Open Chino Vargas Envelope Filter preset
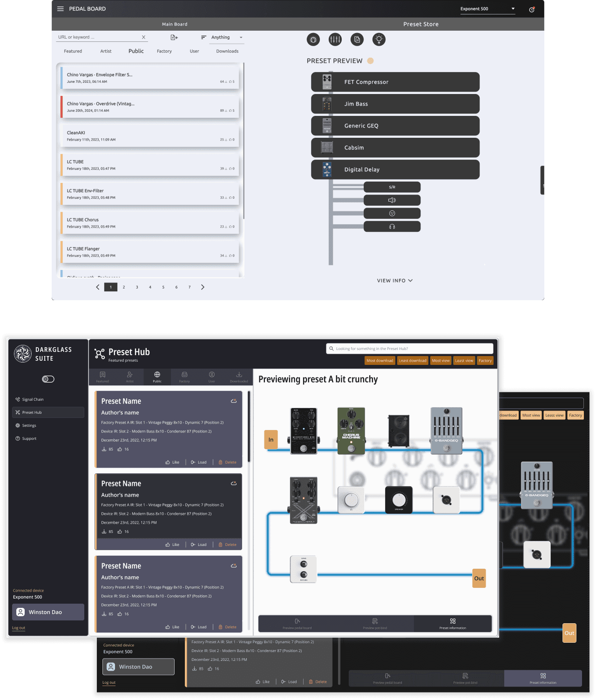Screen dimensions: 596x700 (150, 78)
